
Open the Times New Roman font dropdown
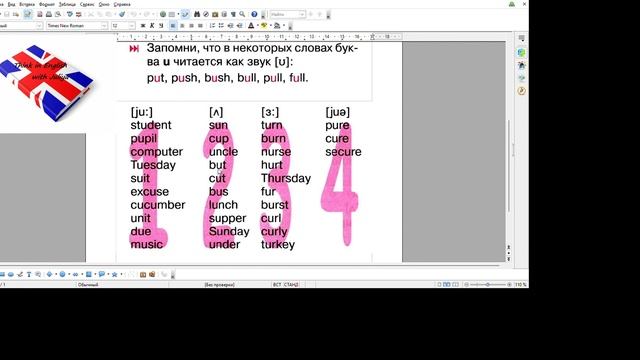104,25
